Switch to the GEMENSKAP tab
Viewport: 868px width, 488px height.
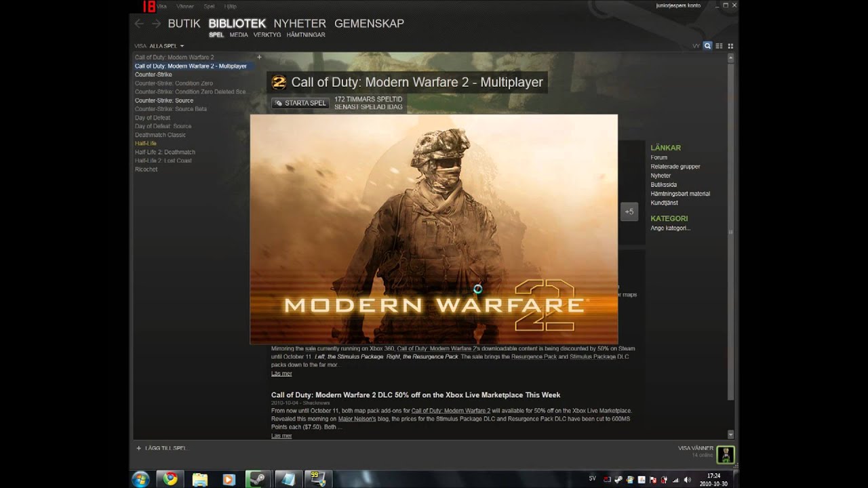(x=369, y=23)
